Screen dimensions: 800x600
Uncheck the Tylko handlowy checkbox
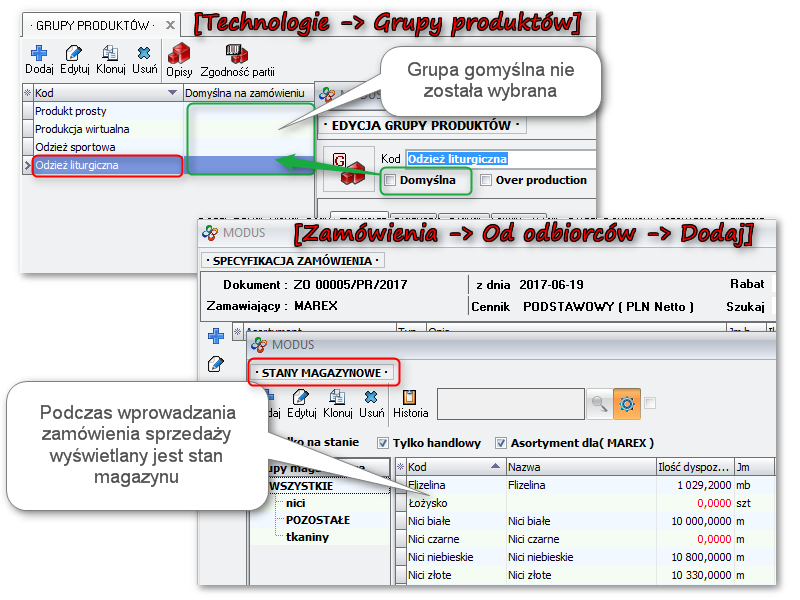coord(383,443)
